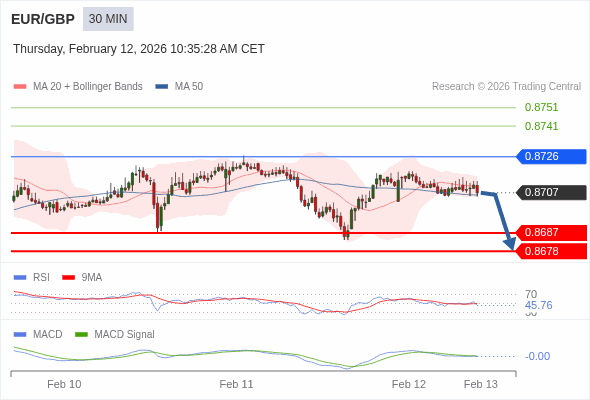Click the MACD value -0.00
Image resolution: width=590 pixels, height=400 pixels.
tap(537, 356)
